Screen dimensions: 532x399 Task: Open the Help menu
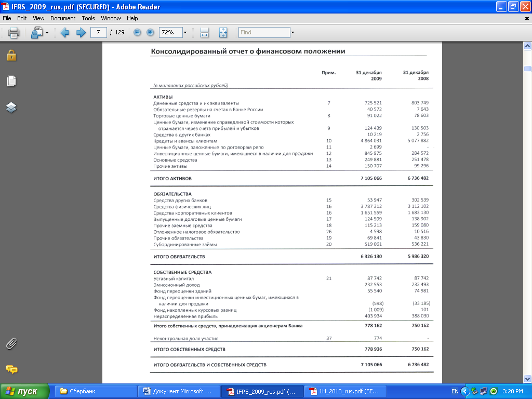(132, 18)
